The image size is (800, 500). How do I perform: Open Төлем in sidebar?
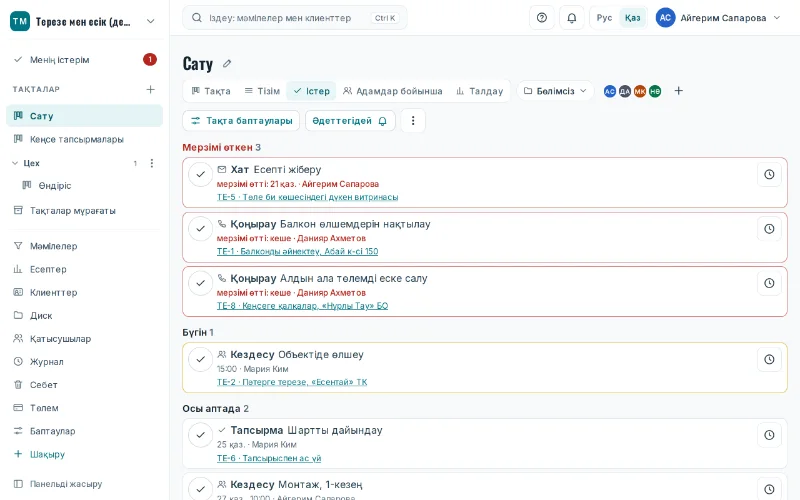pyautogui.click(x=84, y=408)
